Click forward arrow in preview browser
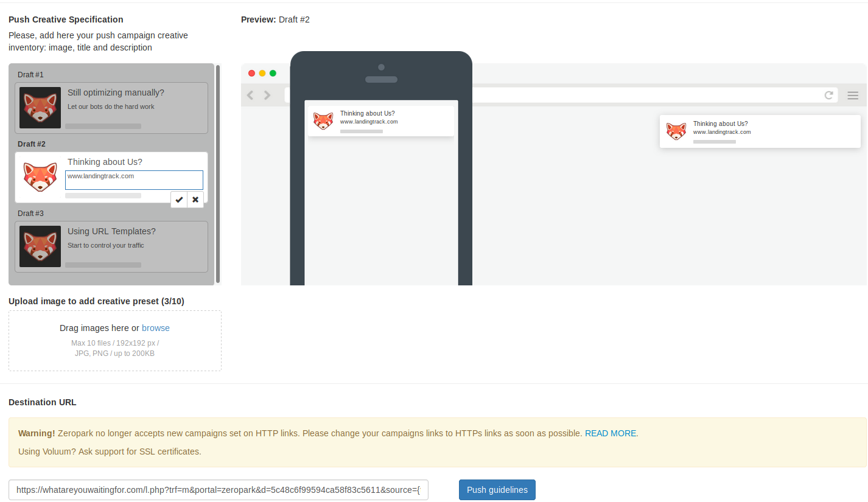 (267, 95)
